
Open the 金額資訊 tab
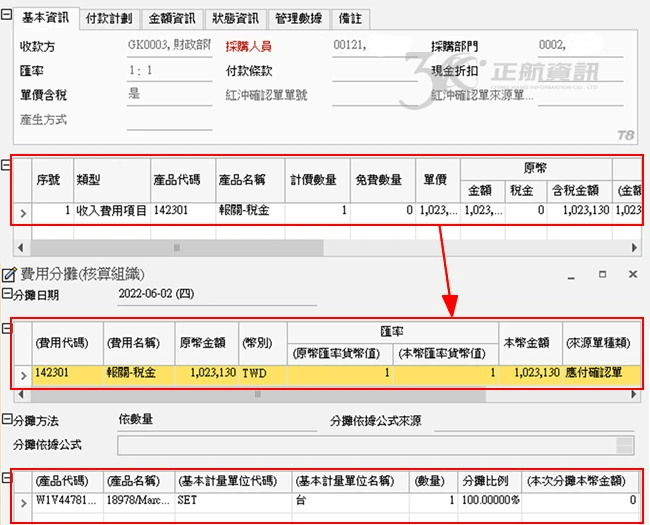coord(172,19)
